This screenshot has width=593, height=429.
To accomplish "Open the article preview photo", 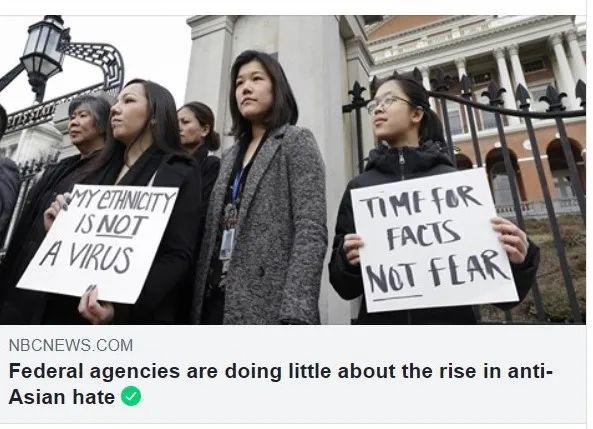I will [x=293, y=170].
